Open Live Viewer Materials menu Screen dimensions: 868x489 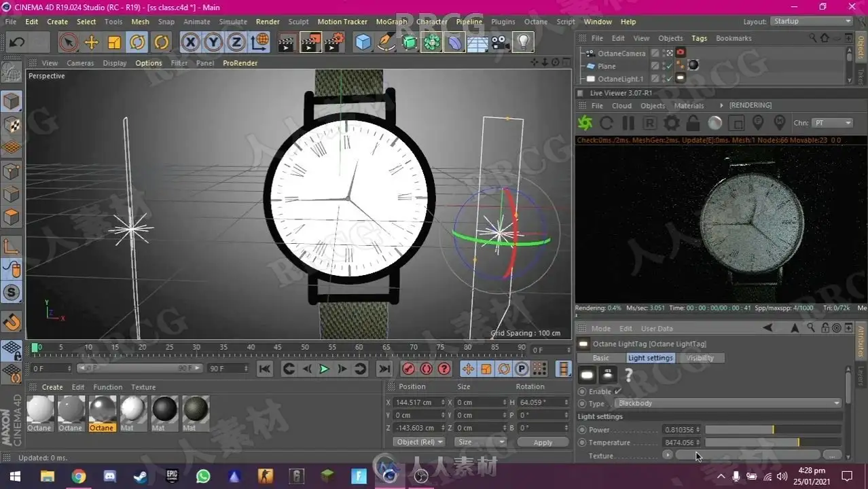pos(689,106)
